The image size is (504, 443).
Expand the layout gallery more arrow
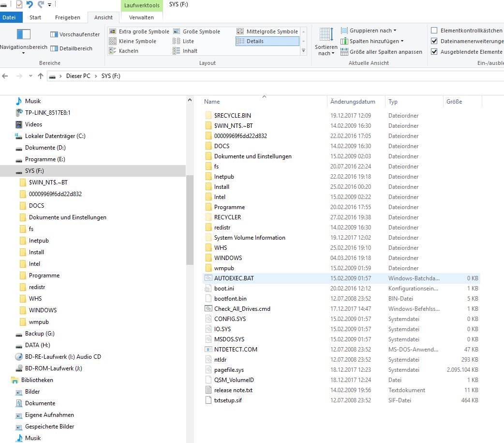click(x=304, y=51)
